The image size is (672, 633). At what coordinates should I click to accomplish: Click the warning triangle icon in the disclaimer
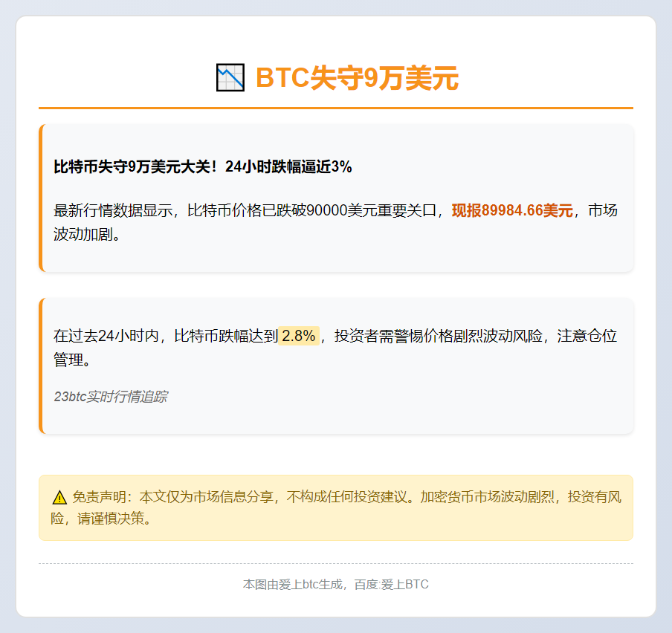pyautogui.click(x=59, y=497)
